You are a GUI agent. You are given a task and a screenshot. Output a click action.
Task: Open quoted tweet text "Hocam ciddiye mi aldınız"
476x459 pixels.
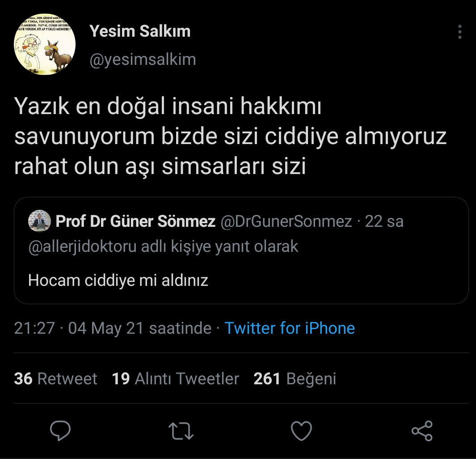click(x=118, y=280)
